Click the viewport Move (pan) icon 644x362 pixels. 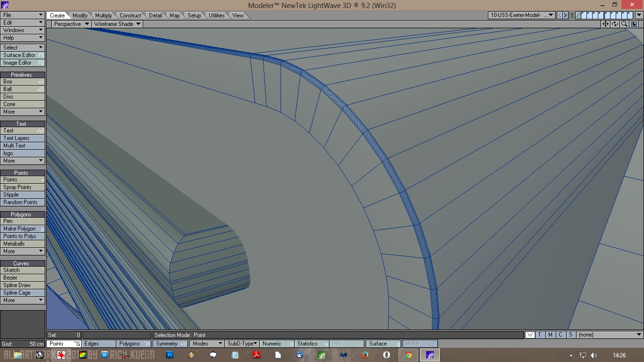pos(605,24)
